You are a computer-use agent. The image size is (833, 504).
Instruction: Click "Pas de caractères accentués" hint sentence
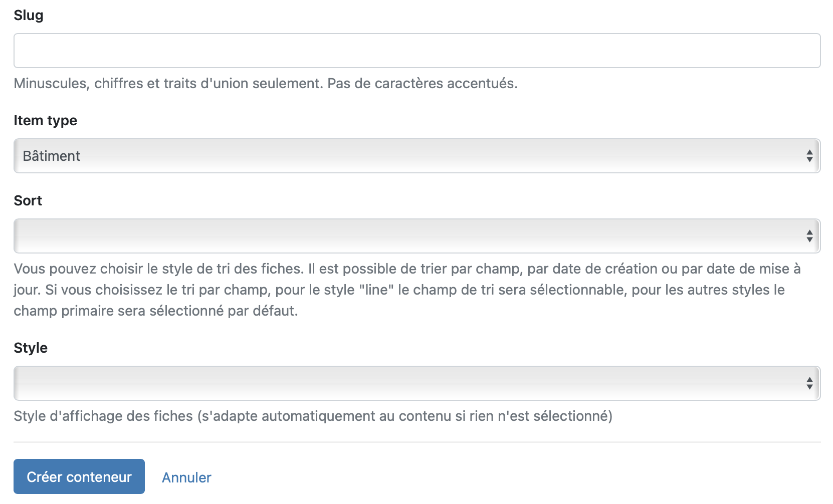coord(422,83)
